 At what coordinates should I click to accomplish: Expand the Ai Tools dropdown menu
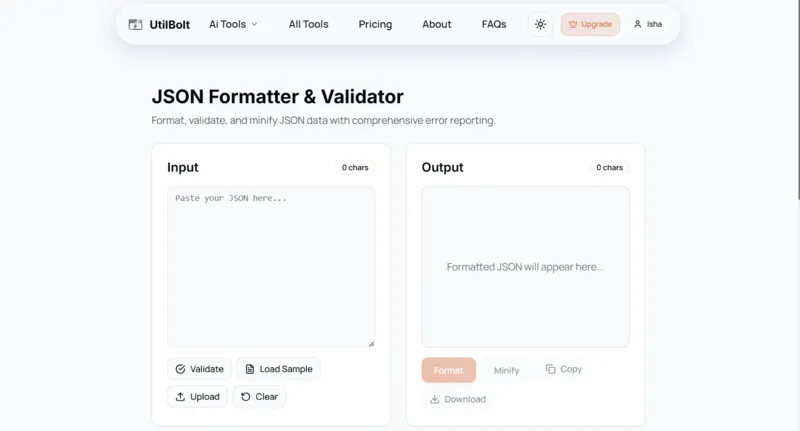(233, 24)
